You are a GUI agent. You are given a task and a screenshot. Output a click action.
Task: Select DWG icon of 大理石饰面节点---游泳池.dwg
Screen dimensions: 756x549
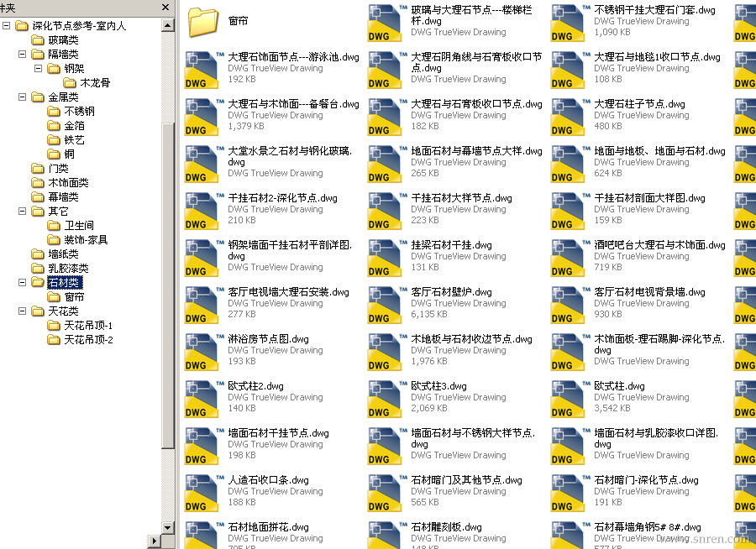click(x=200, y=70)
